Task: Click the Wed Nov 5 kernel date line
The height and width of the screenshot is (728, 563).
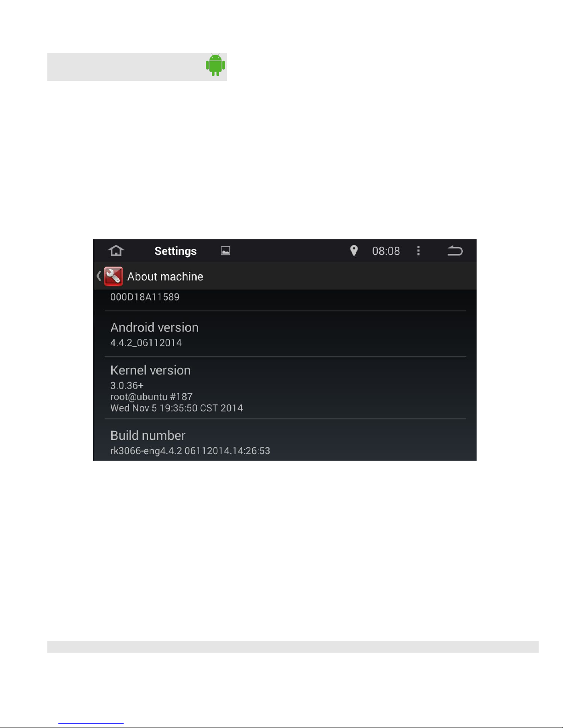Action: [176, 408]
